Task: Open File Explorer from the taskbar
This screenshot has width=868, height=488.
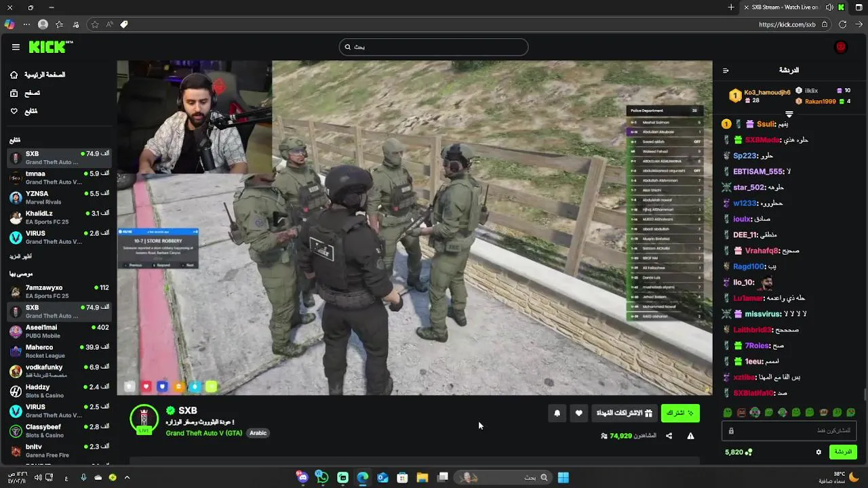Action: 422,477
